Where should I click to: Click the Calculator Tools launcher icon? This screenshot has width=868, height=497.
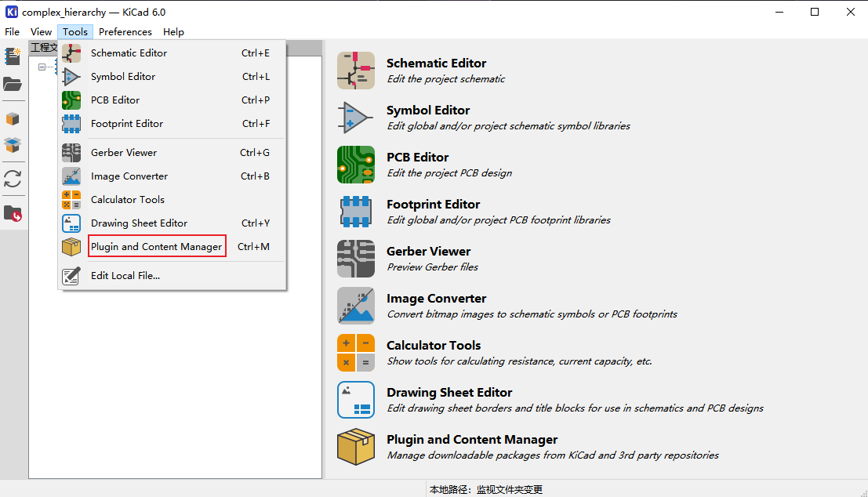pyautogui.click(x=356, y=353)
